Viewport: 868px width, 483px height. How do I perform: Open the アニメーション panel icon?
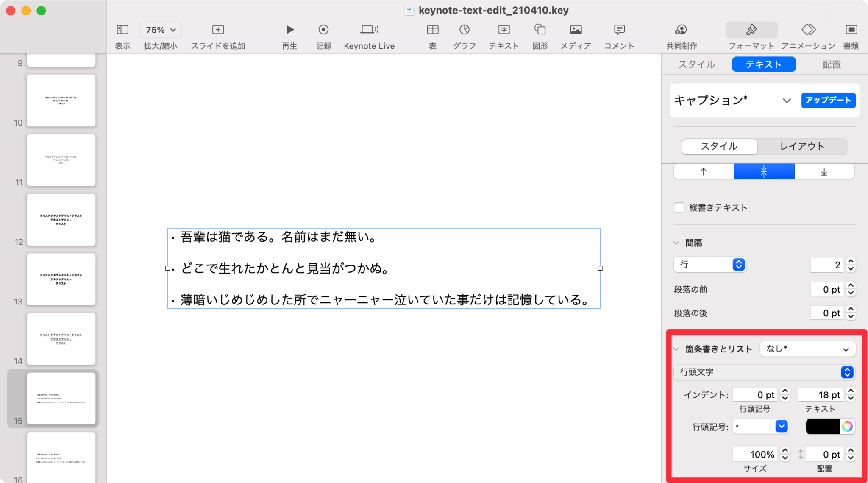(808, 30)
